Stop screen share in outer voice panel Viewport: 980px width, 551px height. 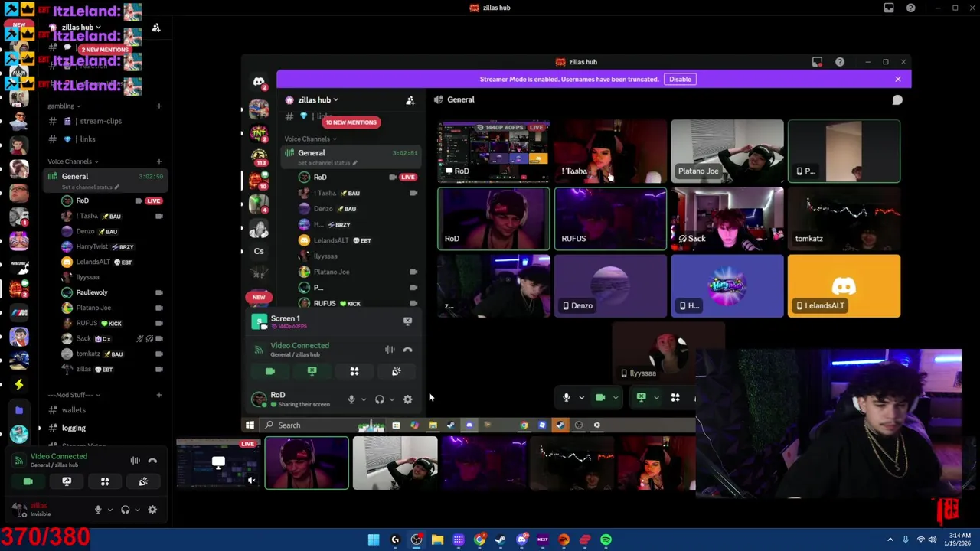[67, 481]
